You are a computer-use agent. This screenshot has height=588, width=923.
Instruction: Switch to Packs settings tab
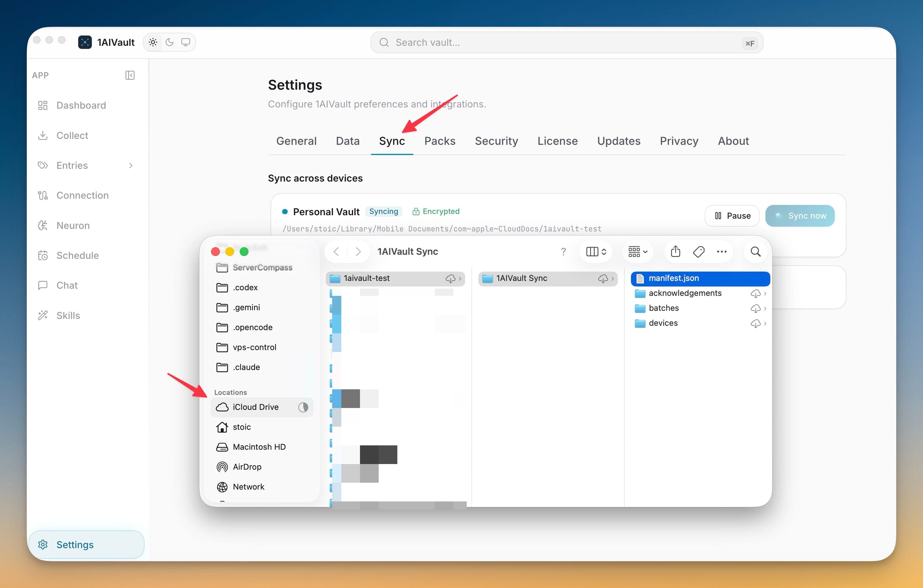tap(440, 141)
